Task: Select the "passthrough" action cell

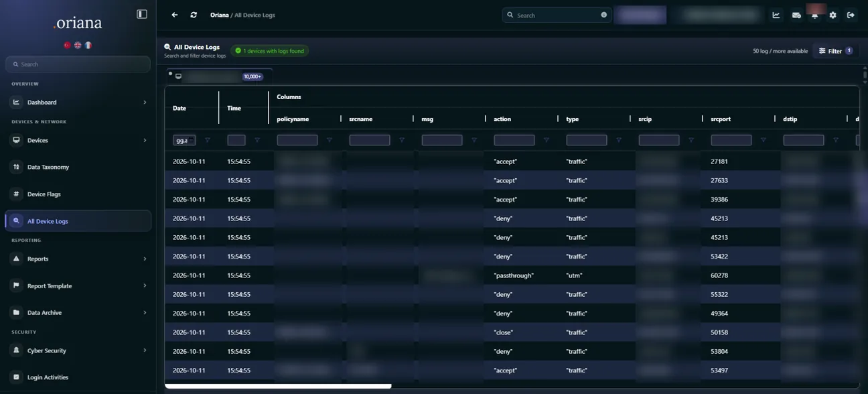Action: click(514, 275)
